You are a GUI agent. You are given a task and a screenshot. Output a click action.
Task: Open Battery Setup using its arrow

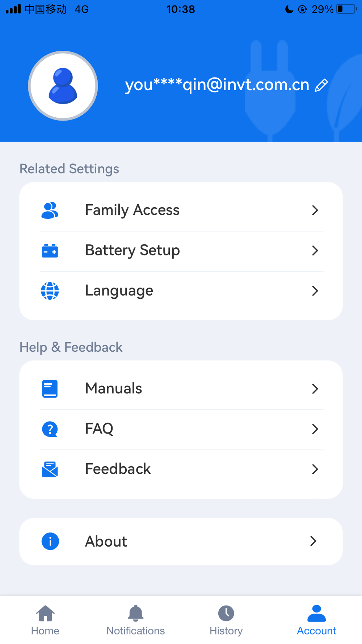click(x=315, y=251)
